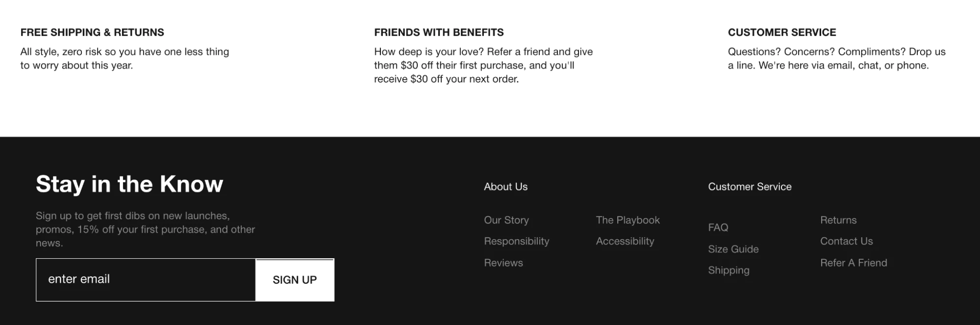Visit The Playbook link
Image resolution: width=980 pixels, height=325 pixels.
click(x=628, y=220)
